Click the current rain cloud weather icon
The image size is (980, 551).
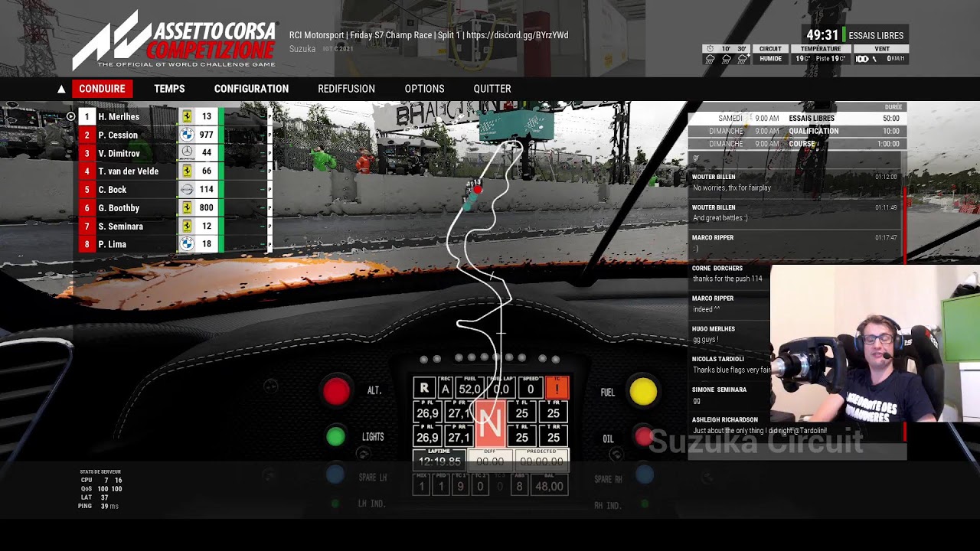coord(710,59)
